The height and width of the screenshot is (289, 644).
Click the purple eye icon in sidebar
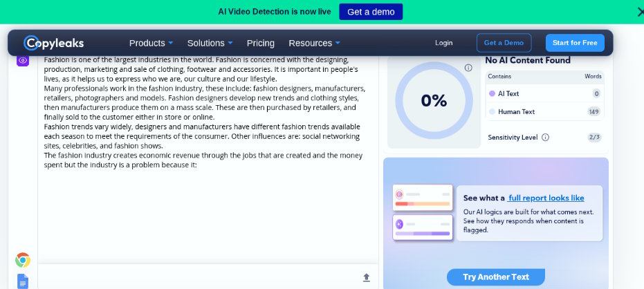tap(23, 60)
